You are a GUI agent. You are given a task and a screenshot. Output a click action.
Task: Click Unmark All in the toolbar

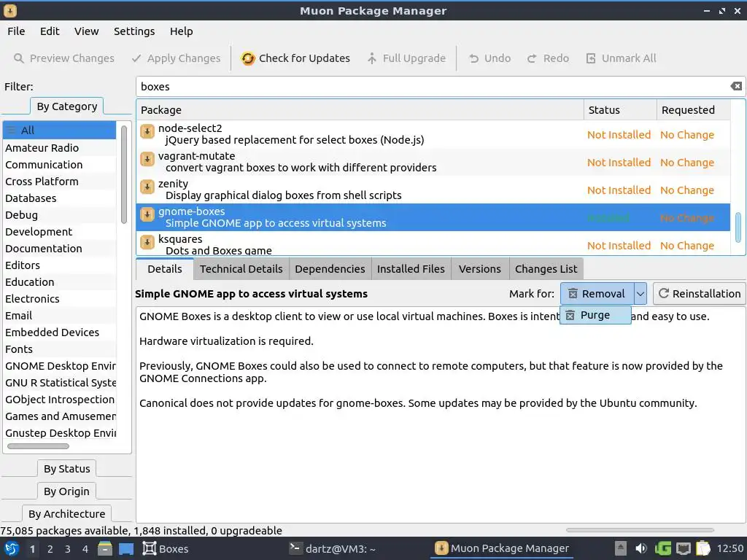[621, 58]
